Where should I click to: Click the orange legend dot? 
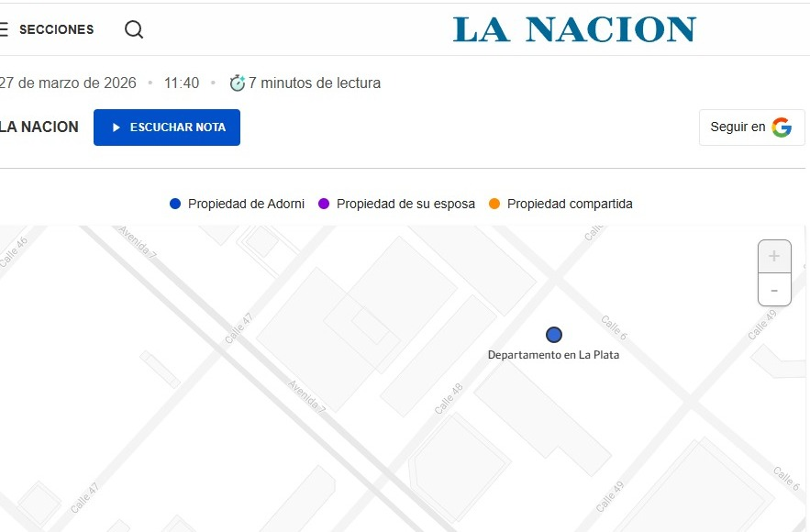click(494, 204)
